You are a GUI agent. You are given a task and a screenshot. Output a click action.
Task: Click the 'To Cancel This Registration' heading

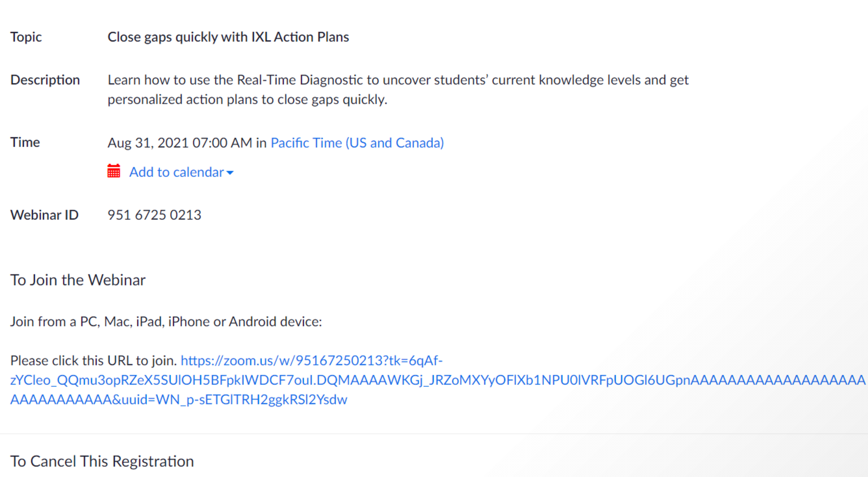click(102, 461)
